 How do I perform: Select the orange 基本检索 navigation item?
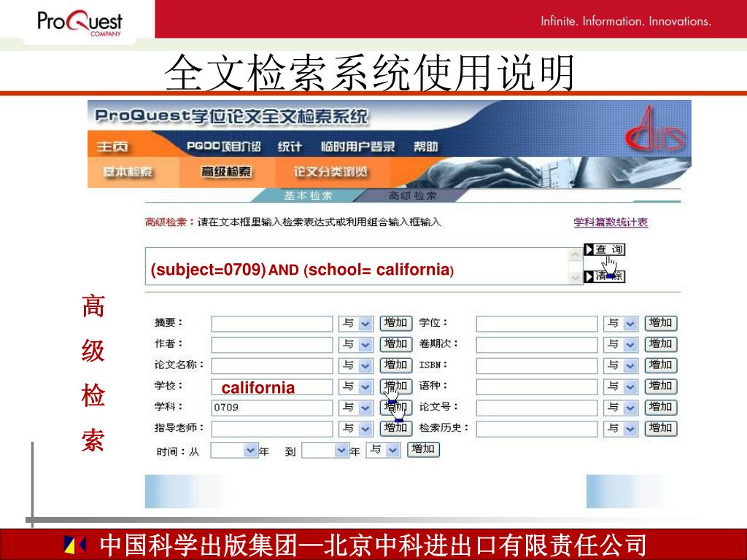point(128,171)
